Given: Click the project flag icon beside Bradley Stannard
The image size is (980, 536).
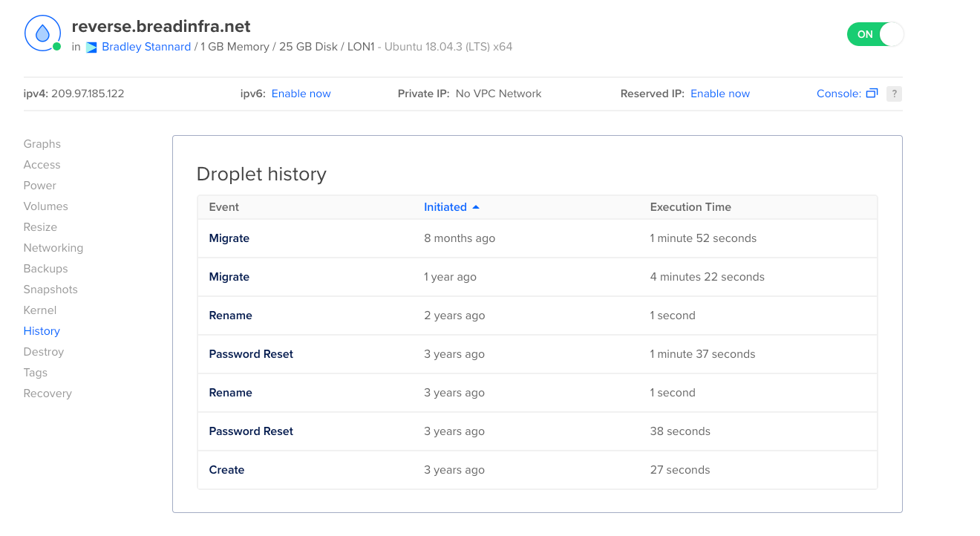Looking at the screenshot, I should tap(91, 48).
